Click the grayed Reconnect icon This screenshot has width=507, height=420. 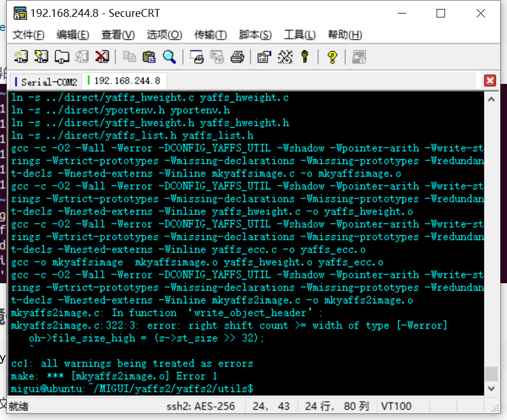click(x=82, y=57)
